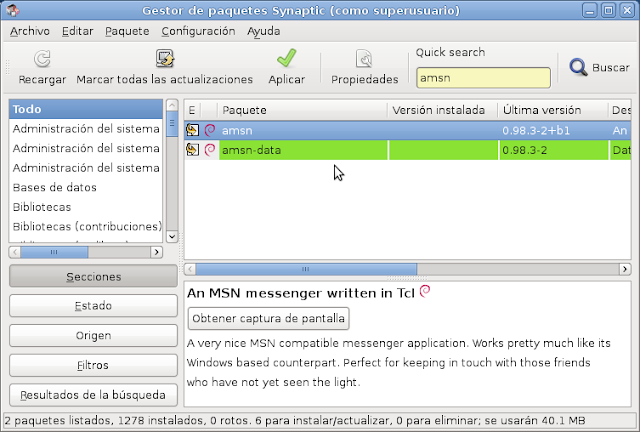Screen dimensions: 640x432
Task: Show Resultados de la búsqueda
Action: pyautogui.click(x=93, y=395)
